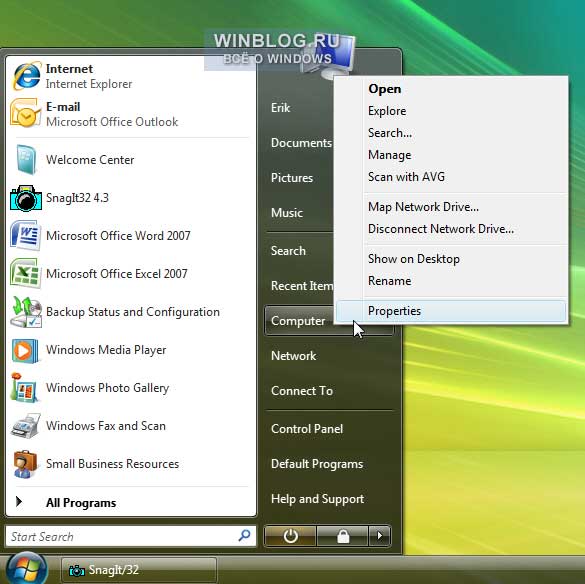Click the Microsoft Office Excel 2007 icon

(25, 273)
